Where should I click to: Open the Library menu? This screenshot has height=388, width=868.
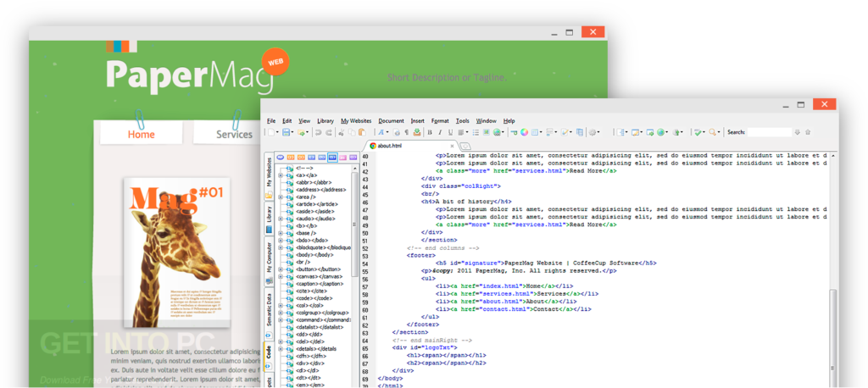325,120
